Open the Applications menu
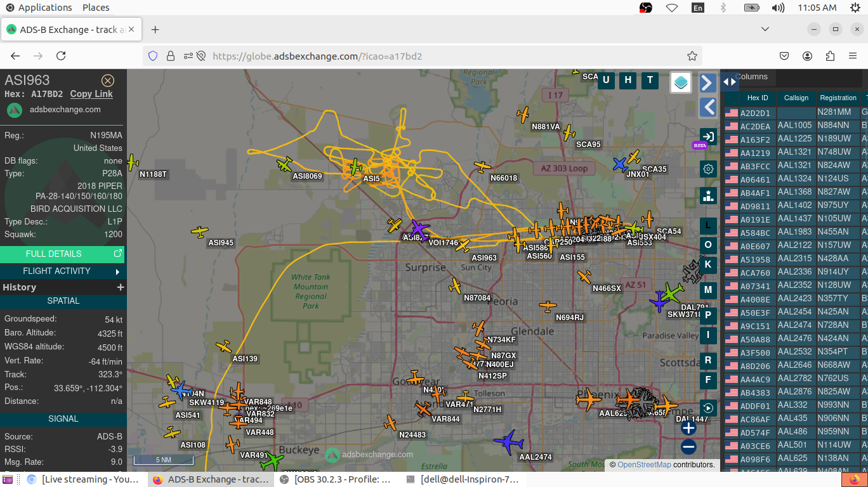868x487 pixels. pos(39,8)
